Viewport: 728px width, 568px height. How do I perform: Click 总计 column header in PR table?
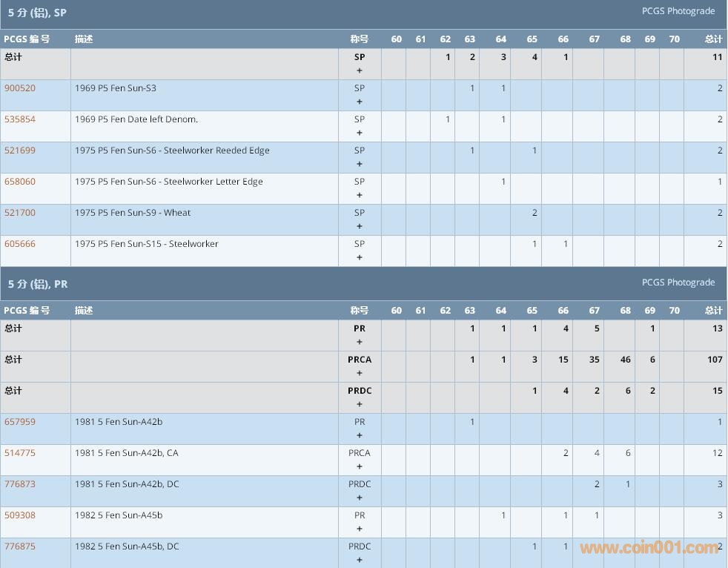pos(713,311)
